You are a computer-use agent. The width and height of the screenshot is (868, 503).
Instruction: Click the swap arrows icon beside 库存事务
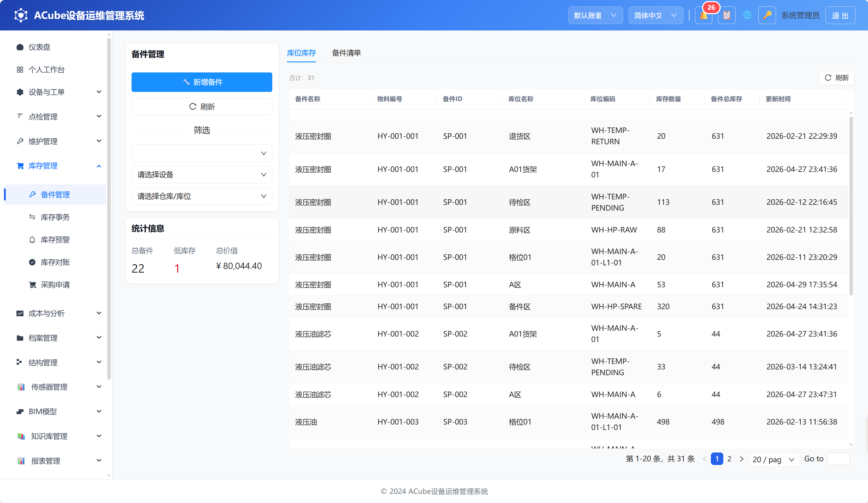(32, 217)
